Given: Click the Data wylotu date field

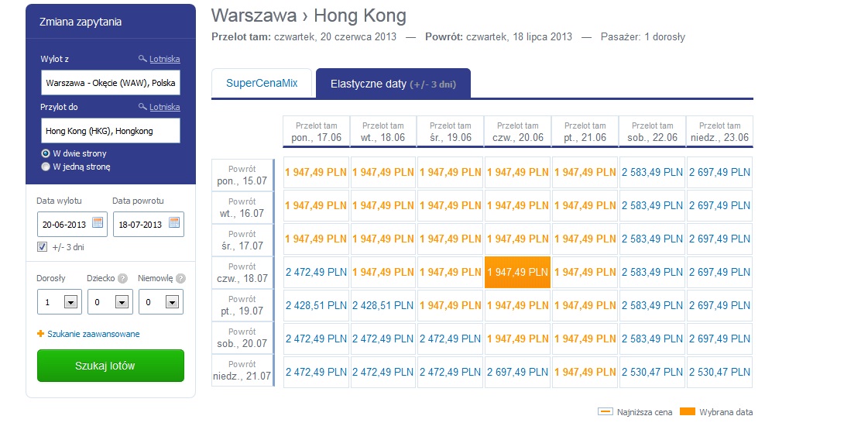Looking at the screenshot, I should click(72, 225).
